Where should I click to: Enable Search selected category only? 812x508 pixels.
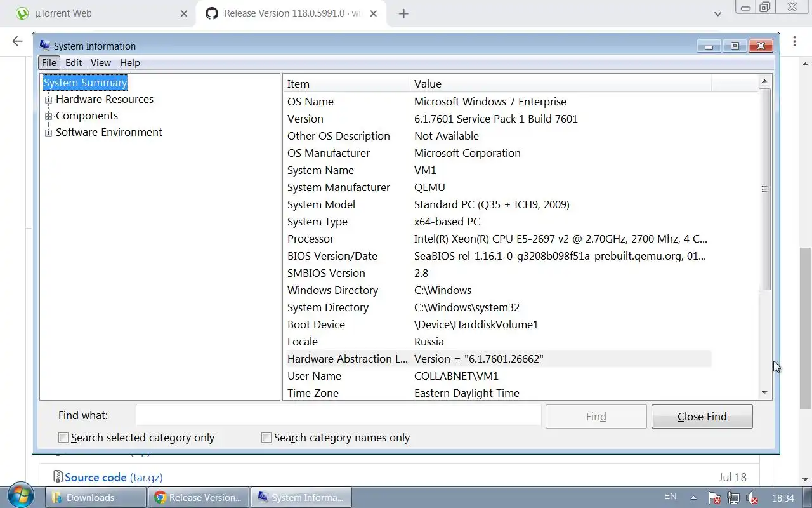[x=63, y=438]
